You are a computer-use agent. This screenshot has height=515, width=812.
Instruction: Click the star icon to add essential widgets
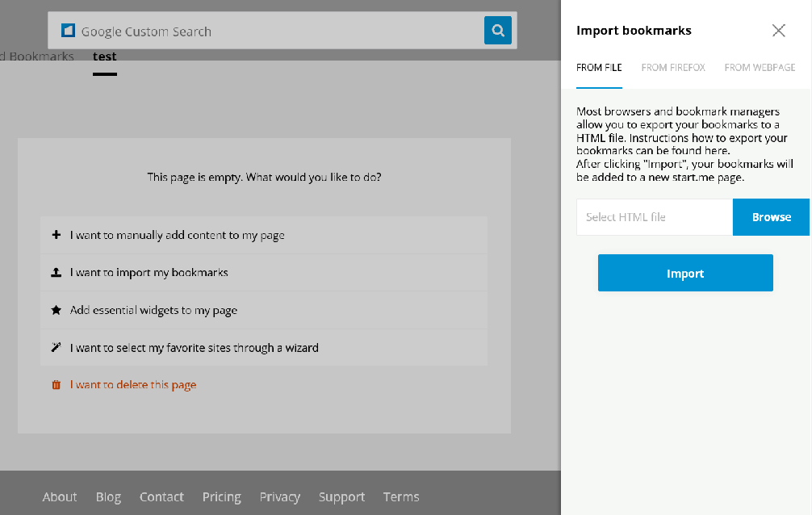pos(56,310)
